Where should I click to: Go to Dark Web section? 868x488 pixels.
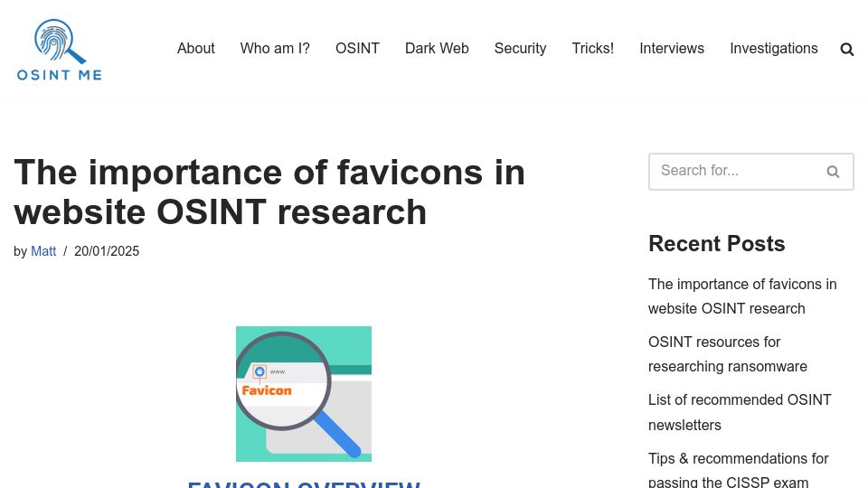click(437, 49)
